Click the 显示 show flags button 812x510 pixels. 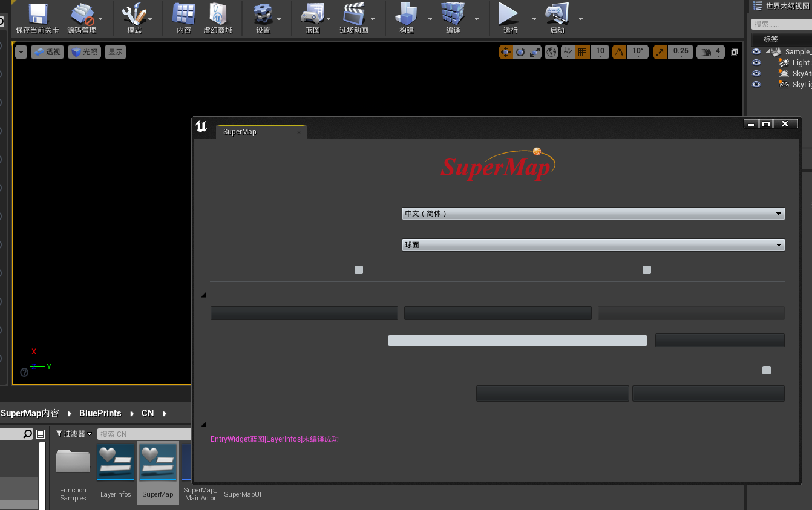click(116, 52)
